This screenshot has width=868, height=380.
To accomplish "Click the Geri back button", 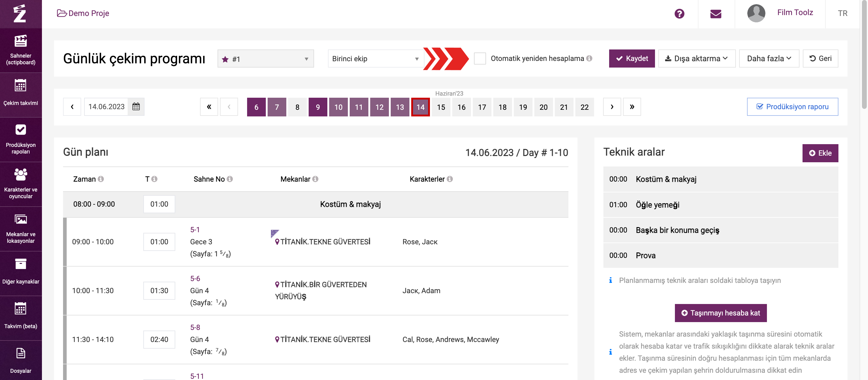I will [x=821, y=59].
